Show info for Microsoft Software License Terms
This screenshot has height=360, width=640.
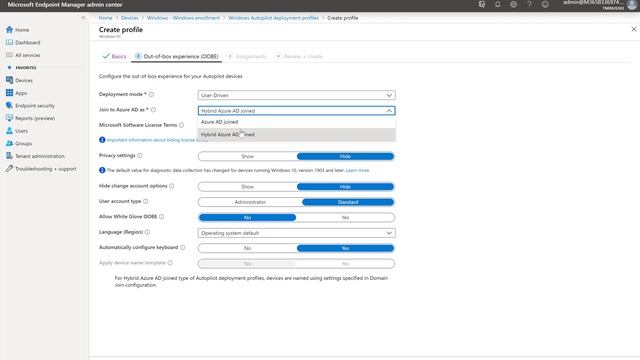coord(182,125)
